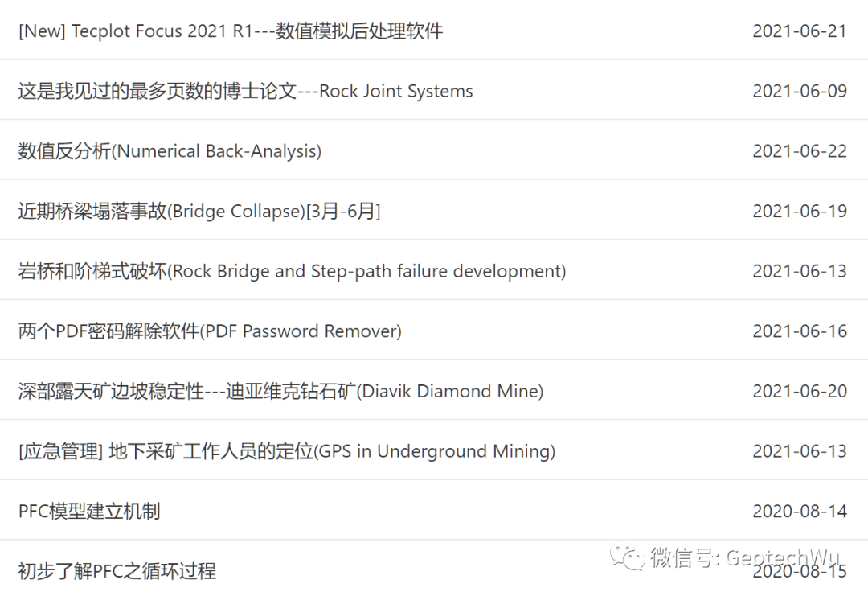Click the 2021-06-09 date entry
Screen dimensions: 868x596
[x=800, y=91]
